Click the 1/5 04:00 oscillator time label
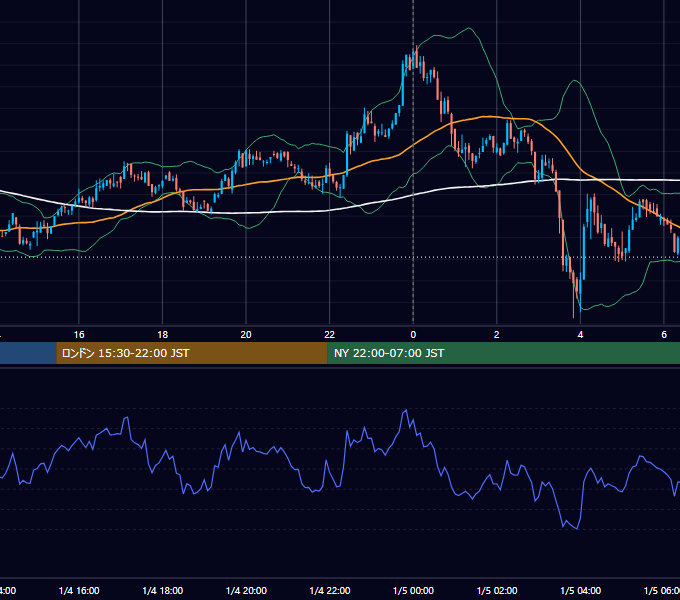The image size is (680, 600). (581, 590)
